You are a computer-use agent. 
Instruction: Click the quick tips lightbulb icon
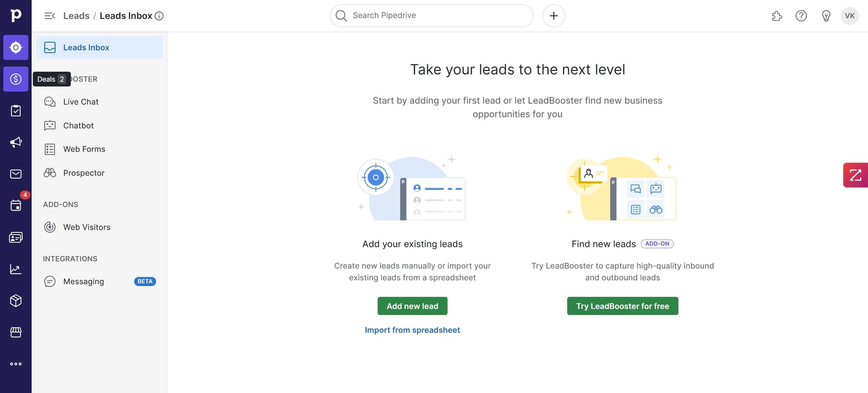826,16
